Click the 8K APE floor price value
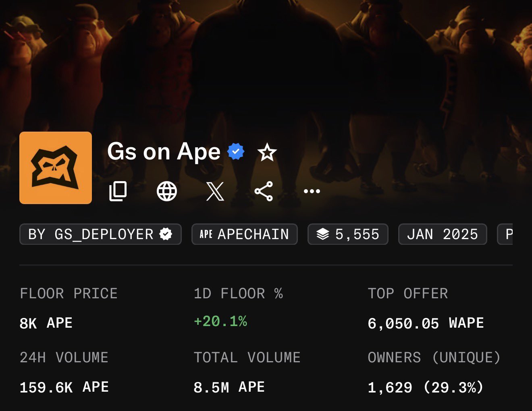This screenshot has height=411, width=532. point(46,323)
